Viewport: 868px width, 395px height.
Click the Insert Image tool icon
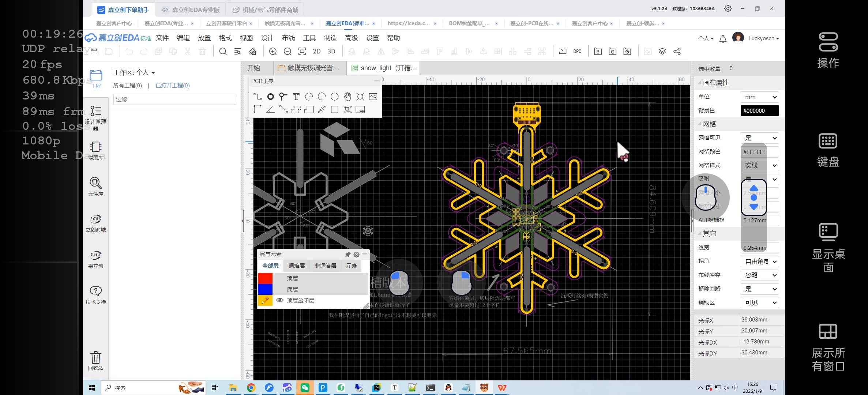click(x=373, y=97)
